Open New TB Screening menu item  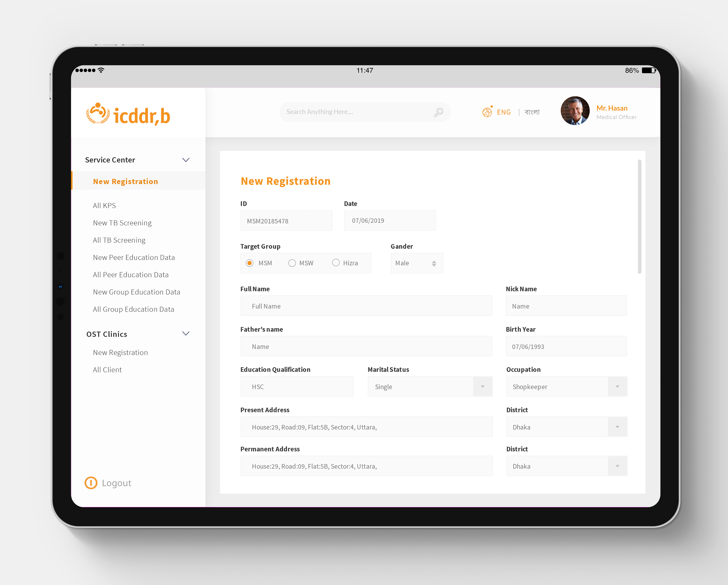click(x=122, y=222)
